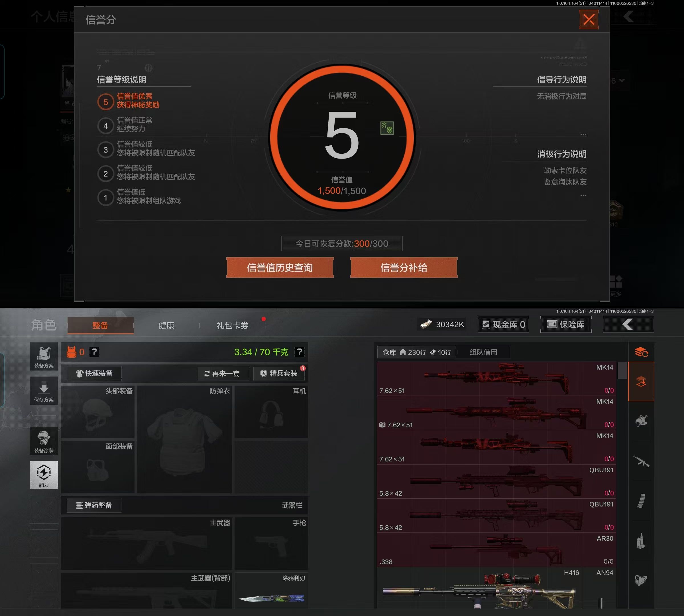Open the 礼包卡券 tab

tap(232, 325)
